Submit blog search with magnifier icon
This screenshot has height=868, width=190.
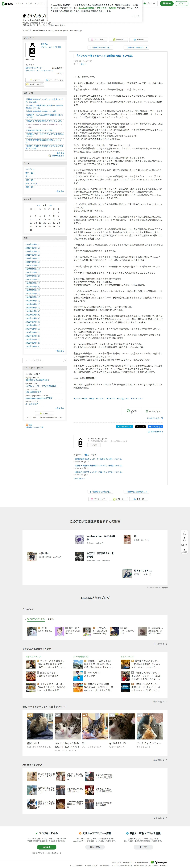click(x=65, y=360)
